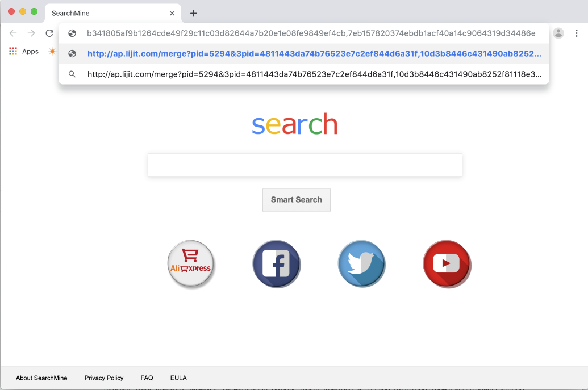Open the YouTube shortcut icon
The width and height of the screenshot is (588, 390).
tap(447, 264)
